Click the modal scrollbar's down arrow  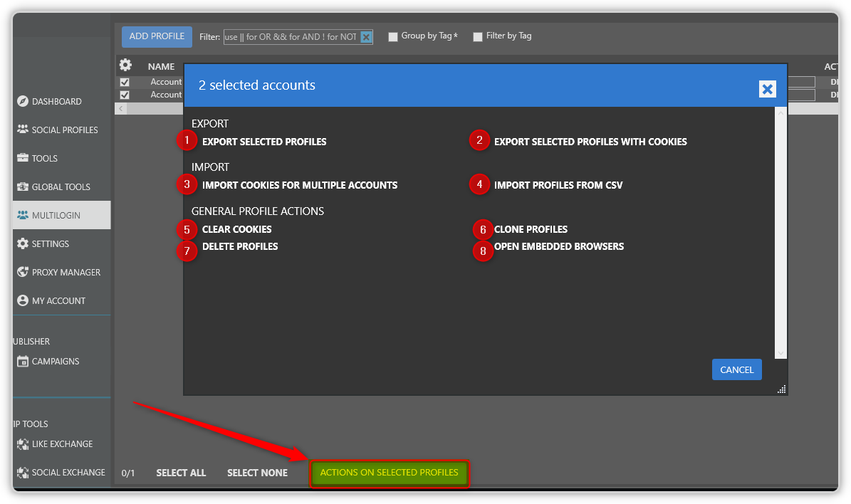pos(781,352)
